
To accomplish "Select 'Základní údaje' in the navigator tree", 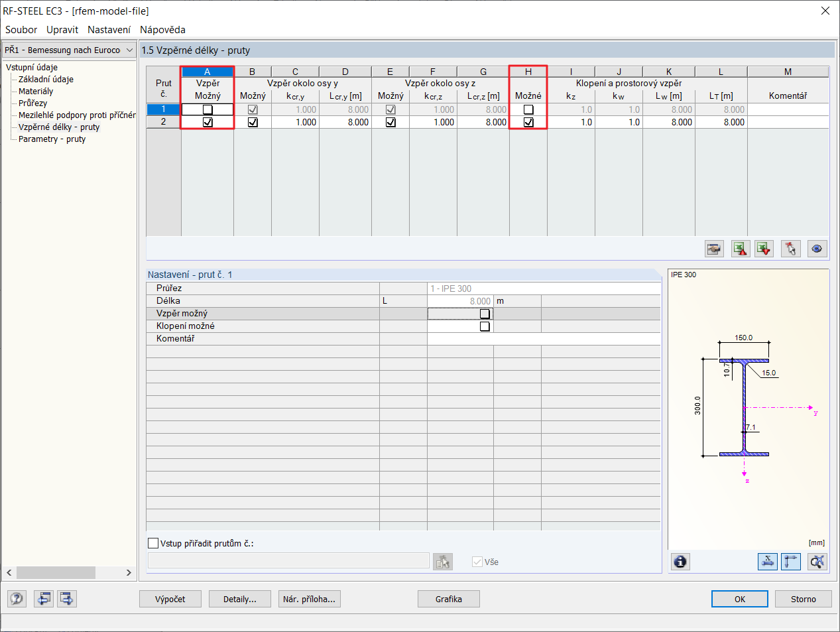I will coord(46,79).
